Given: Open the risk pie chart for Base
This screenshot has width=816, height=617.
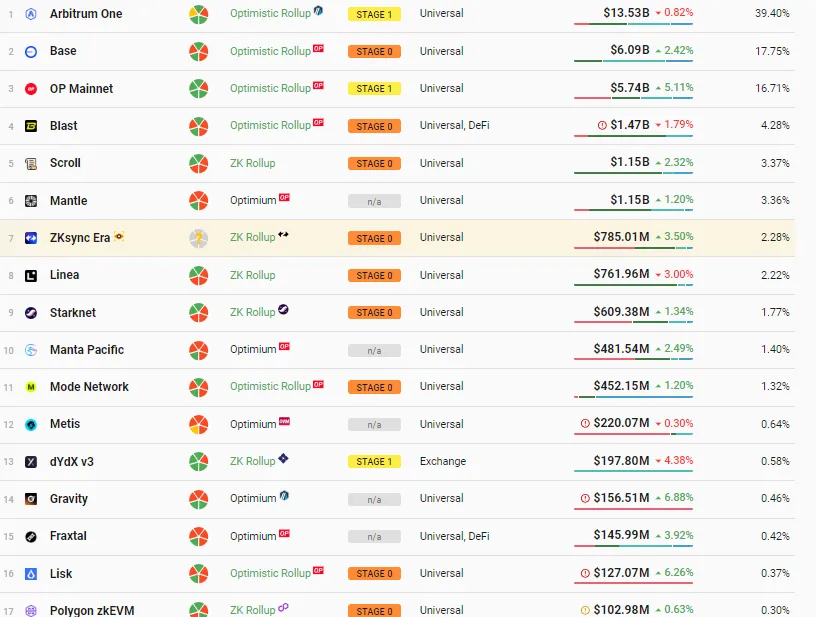Looking at the screenshot, I should click(x=198, y=52).
